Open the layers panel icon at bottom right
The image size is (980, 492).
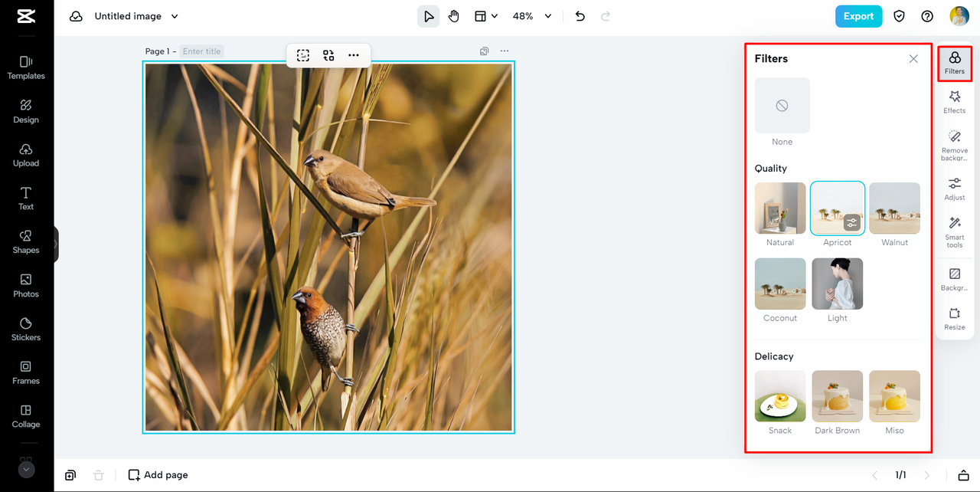(964, 475)
